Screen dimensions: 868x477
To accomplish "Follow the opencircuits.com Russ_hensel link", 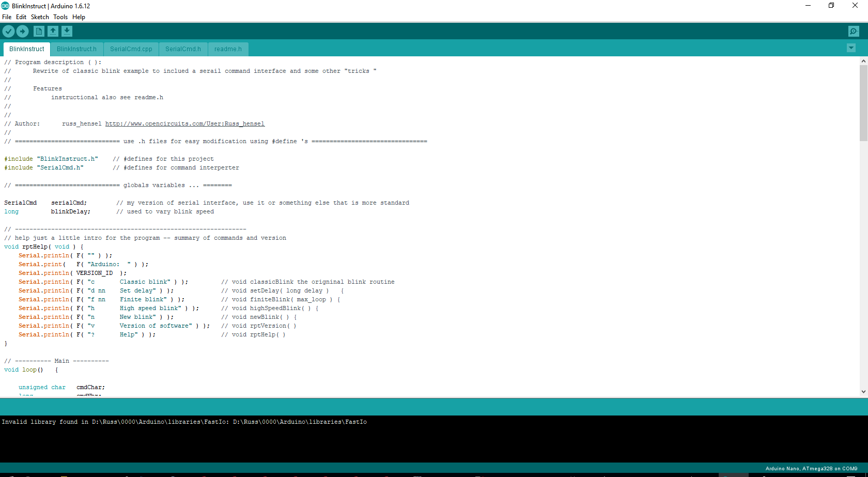I will click(x=185, y=124).
